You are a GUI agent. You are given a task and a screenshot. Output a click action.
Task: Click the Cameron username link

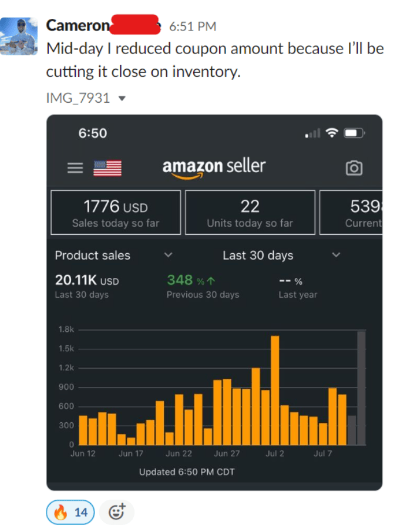[x=78, y=26]
